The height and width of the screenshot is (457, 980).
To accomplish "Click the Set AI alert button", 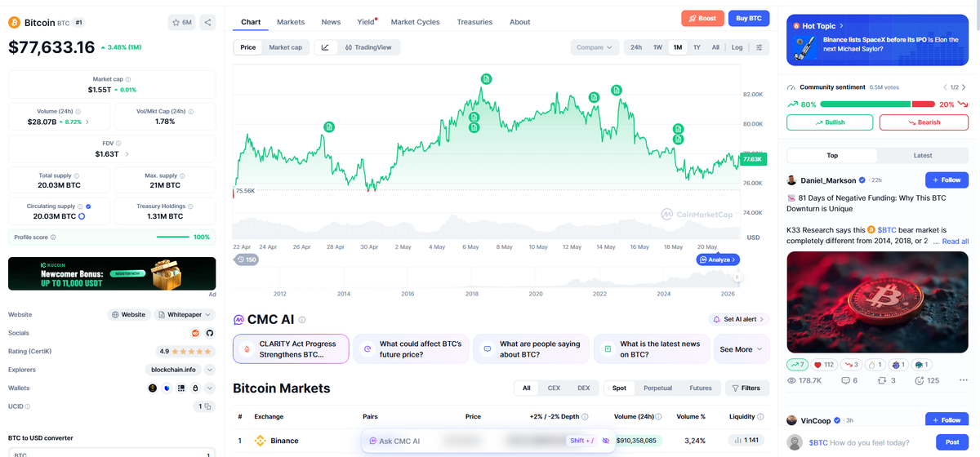I will [x=738, y=319].
